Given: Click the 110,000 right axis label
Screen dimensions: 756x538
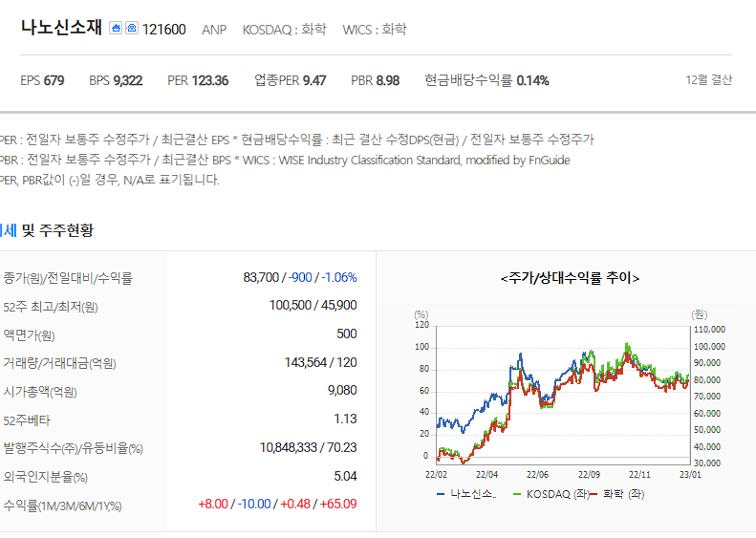Looking at the screenshot, I should [709, 330].
